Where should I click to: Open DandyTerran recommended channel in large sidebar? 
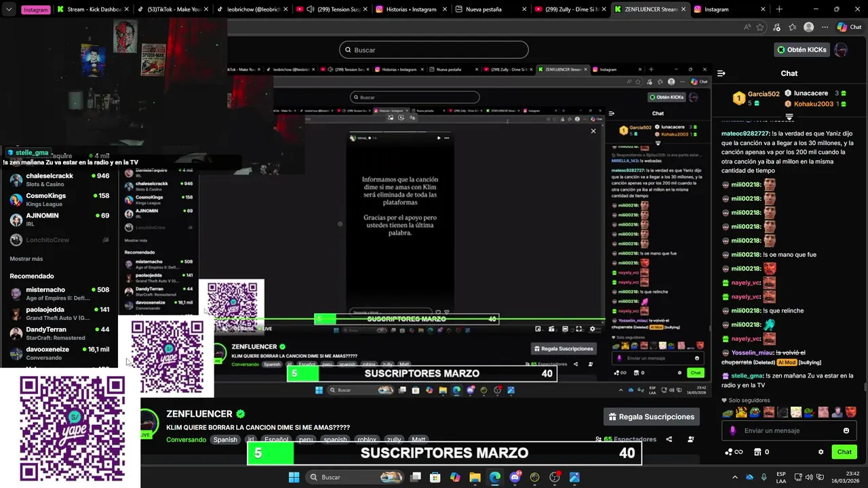(x=60, y=333)
